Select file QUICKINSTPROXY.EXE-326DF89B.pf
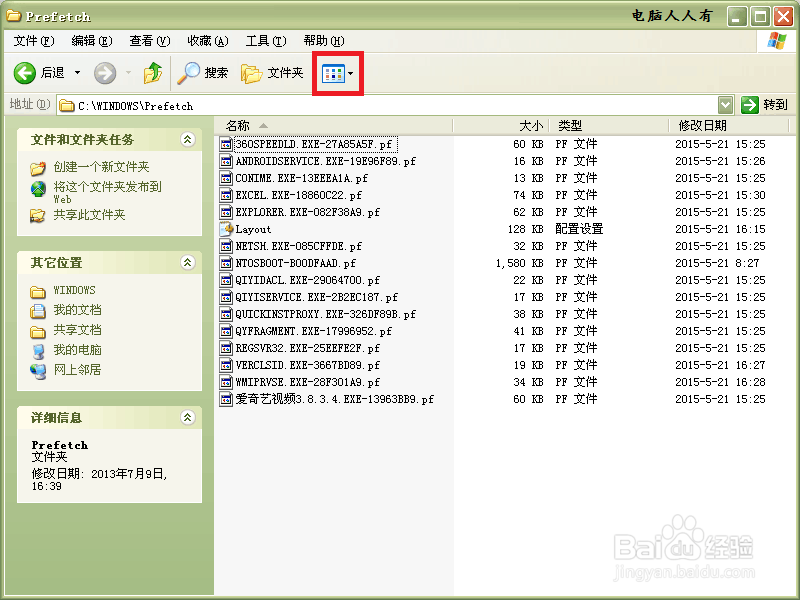800x600 pixels. [x=326, y=314]
